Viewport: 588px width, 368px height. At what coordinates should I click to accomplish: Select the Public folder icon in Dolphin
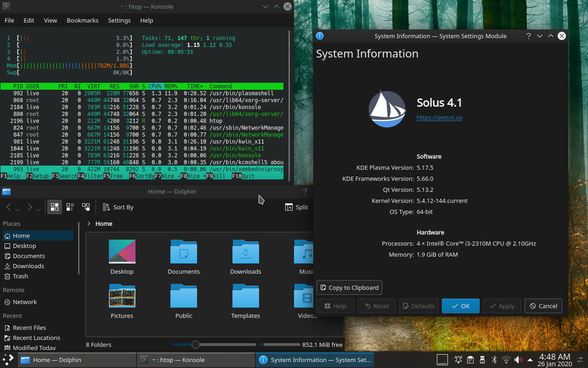[184, 296]
